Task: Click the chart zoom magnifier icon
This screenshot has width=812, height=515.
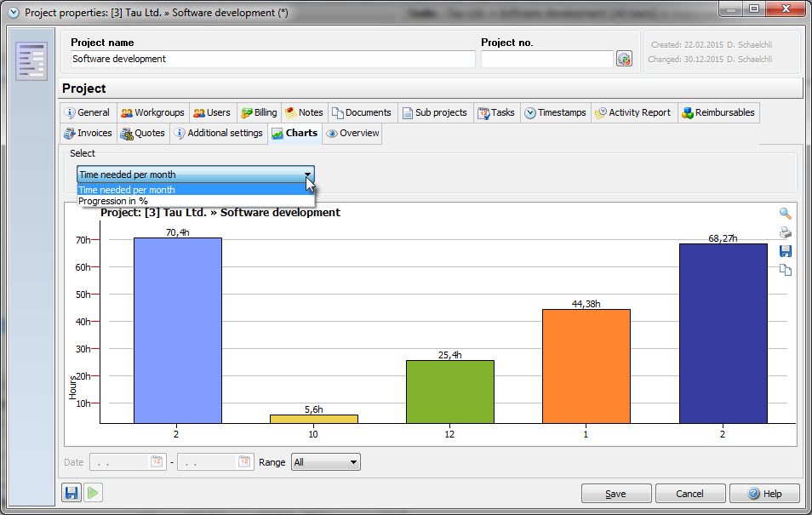Action: 785,214
